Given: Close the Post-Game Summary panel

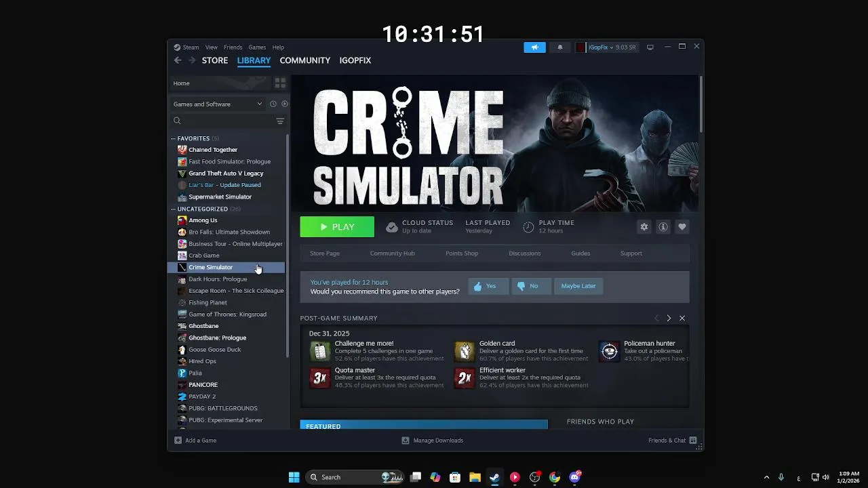Looking at the screenshot, I should [682, 318].
